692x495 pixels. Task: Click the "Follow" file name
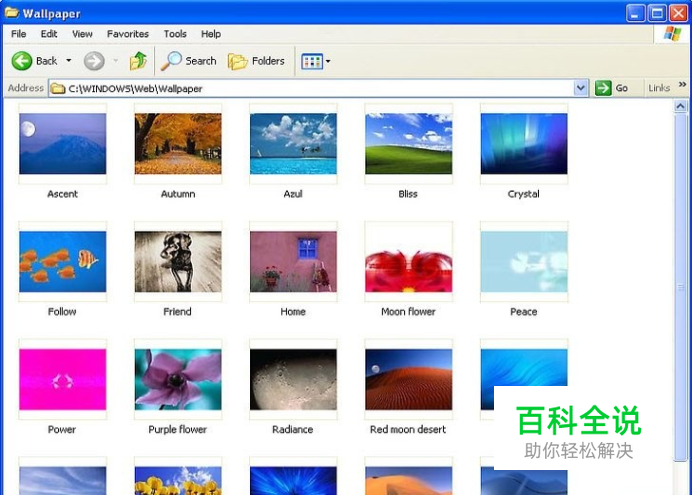pos(62,311)
